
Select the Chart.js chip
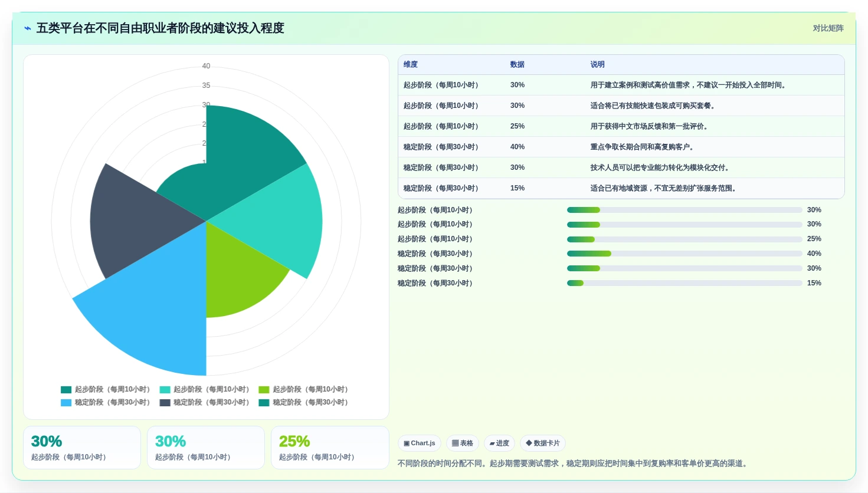(420, 443)
